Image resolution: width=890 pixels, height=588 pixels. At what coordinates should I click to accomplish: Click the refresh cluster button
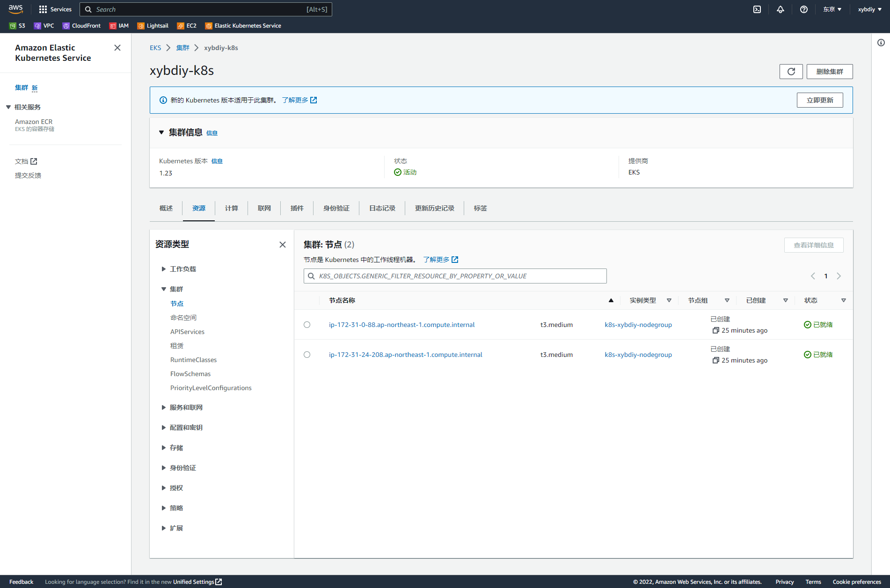pyautogui.click(x=791, y=72)
